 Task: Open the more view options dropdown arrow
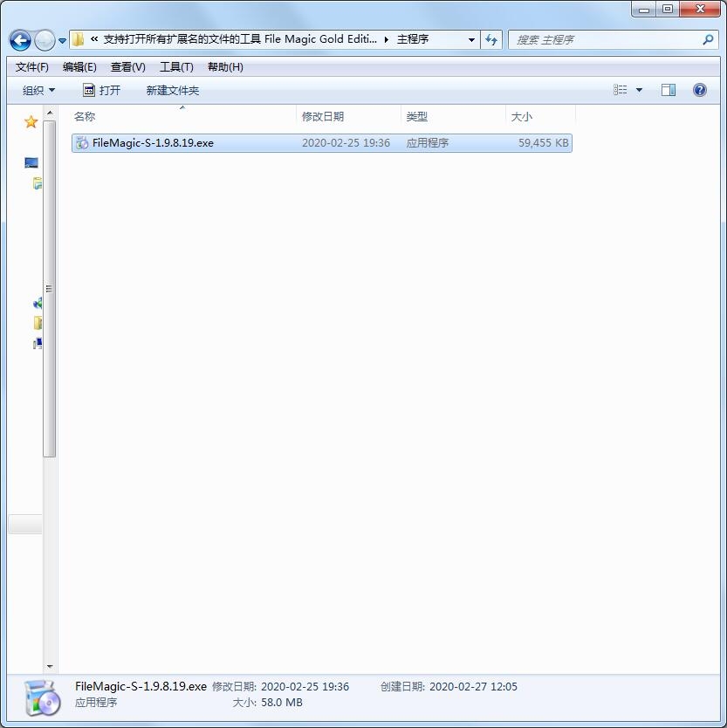pos(639,90)
